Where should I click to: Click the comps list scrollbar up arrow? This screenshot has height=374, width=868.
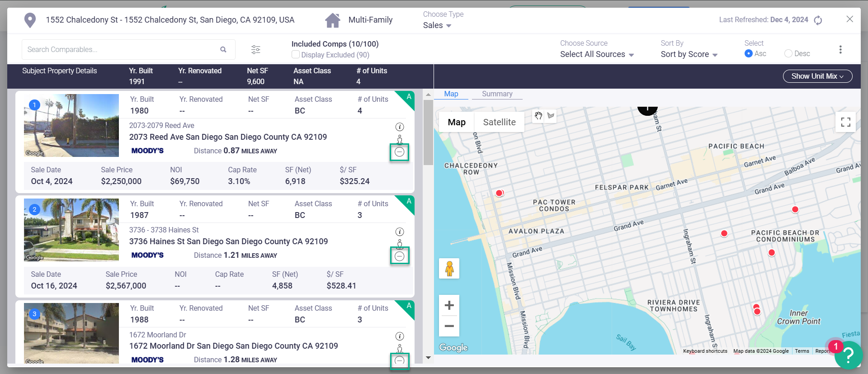point(428,95)
